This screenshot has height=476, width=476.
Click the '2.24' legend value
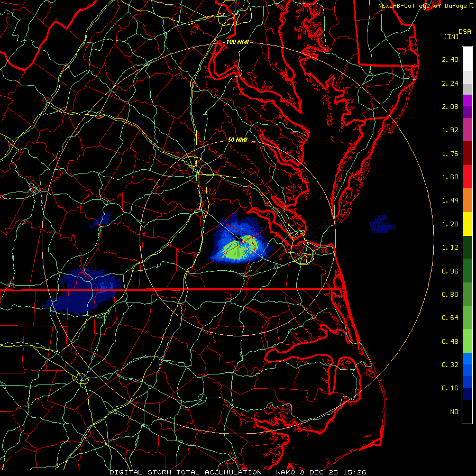[x=450, y=83]
